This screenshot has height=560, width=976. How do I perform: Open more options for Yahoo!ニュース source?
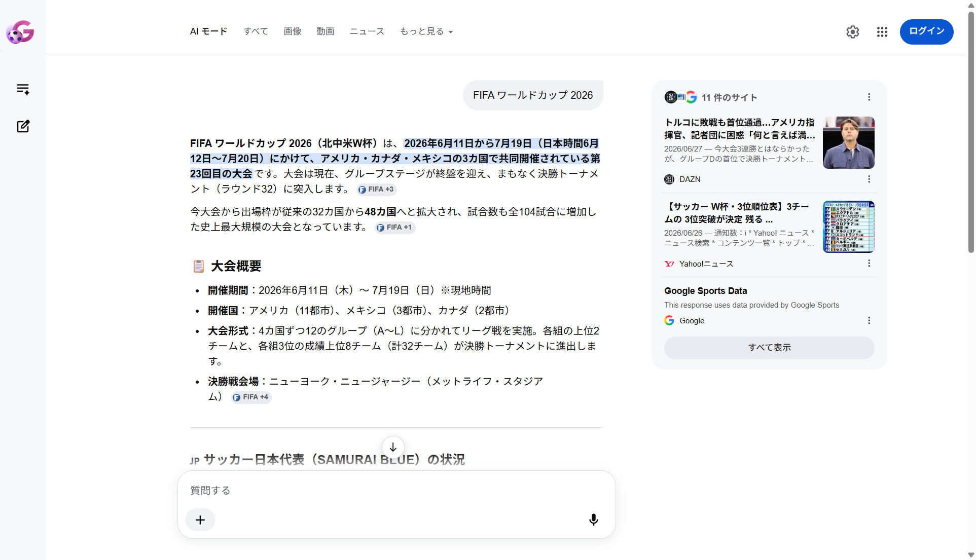869,264
